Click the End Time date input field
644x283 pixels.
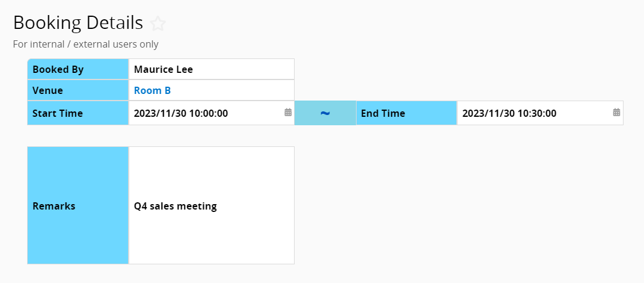click(540, 113)
